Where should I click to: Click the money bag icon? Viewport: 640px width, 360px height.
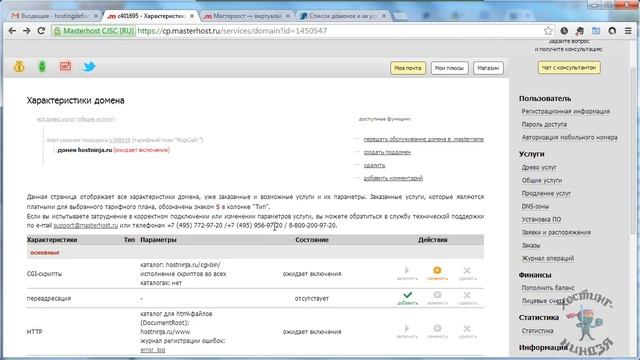click(x=19, y=66)
